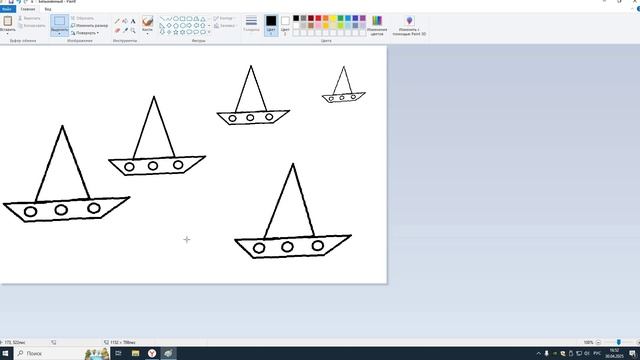Switch to the View ribbon tab
The width and height of the screenshot is (640, 360).
(48, 9)
